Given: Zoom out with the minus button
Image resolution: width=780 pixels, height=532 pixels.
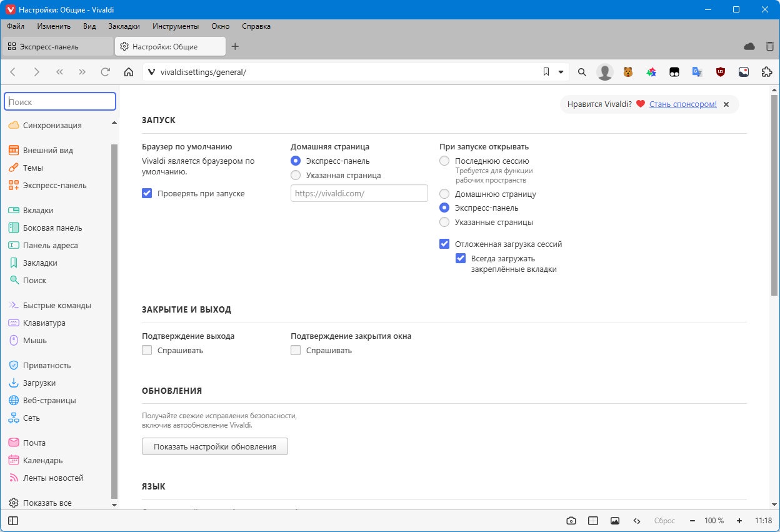Looking at the screenshot, I should tap(692, 520).
